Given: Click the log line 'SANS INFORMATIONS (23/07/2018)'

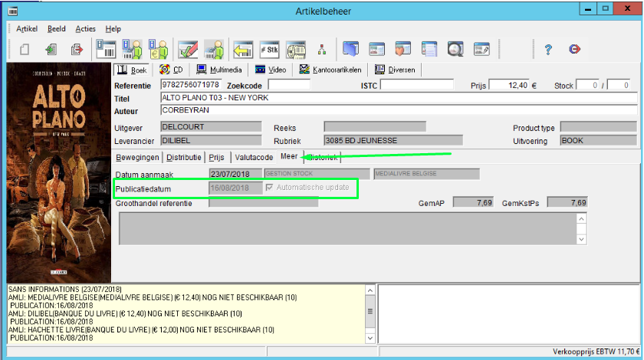Looking at the screenshot, I should click(65, 289).
